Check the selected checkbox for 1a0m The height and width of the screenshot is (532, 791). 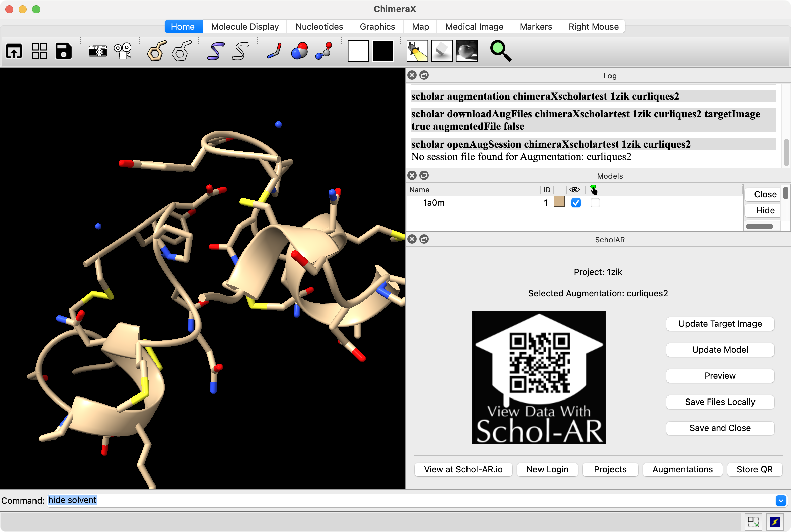[595, 203]
